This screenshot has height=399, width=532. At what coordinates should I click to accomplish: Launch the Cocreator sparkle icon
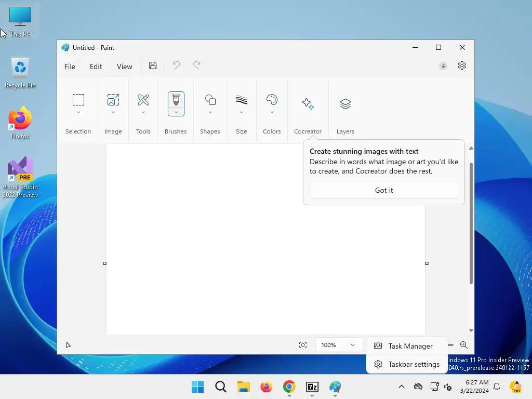point(308,103)
